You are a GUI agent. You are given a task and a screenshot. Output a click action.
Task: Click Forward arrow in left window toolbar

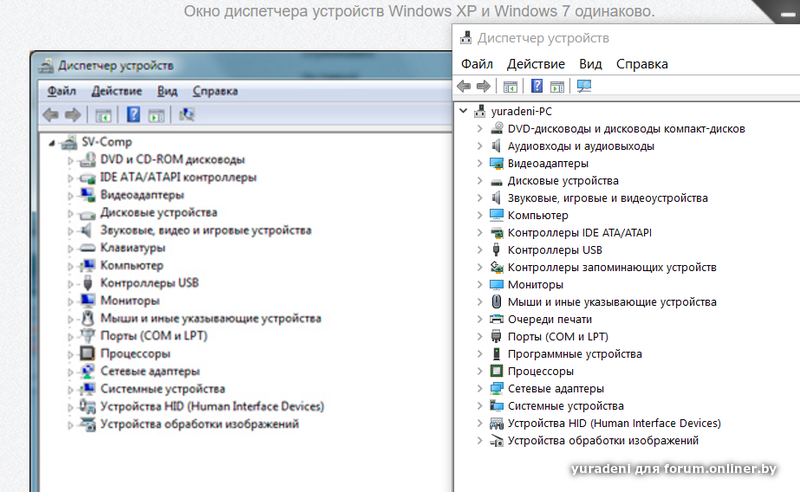[x=73, y=115]
